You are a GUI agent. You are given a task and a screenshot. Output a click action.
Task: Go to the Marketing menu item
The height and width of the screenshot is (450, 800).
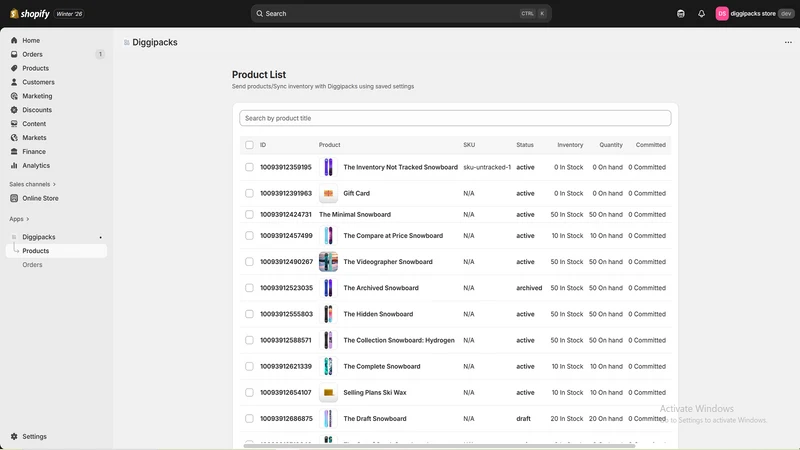tap(56, 96)
